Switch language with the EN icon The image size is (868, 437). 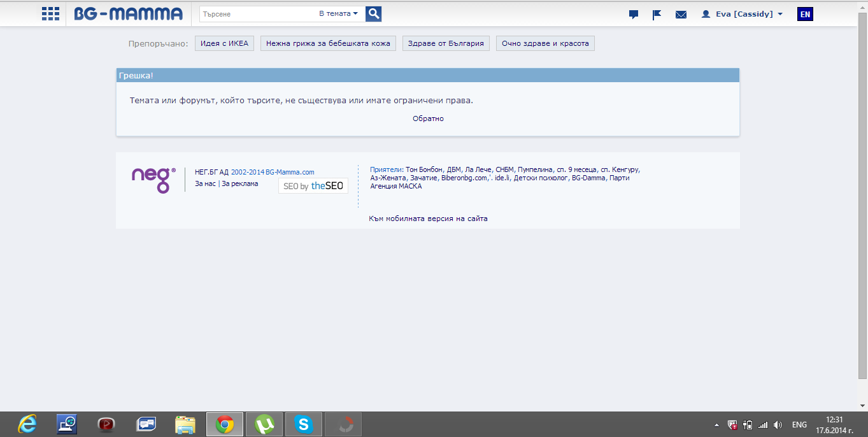point(805,14)
